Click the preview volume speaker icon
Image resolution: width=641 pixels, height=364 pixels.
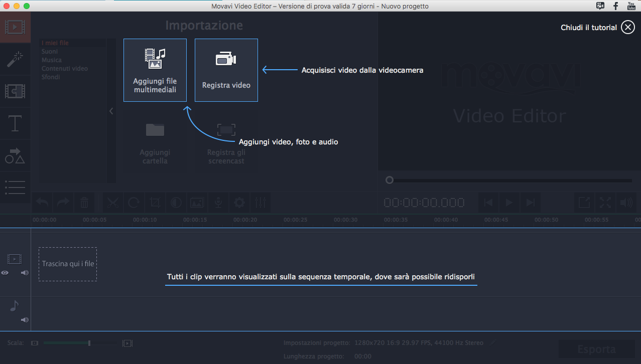pyautogui.click(x=626, y=203)
